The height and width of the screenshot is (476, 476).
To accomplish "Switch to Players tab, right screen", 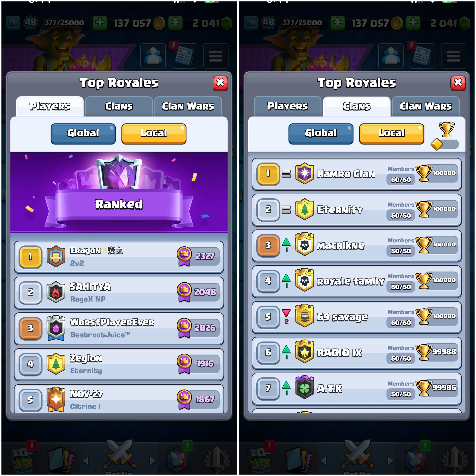I will coord(287,106).
